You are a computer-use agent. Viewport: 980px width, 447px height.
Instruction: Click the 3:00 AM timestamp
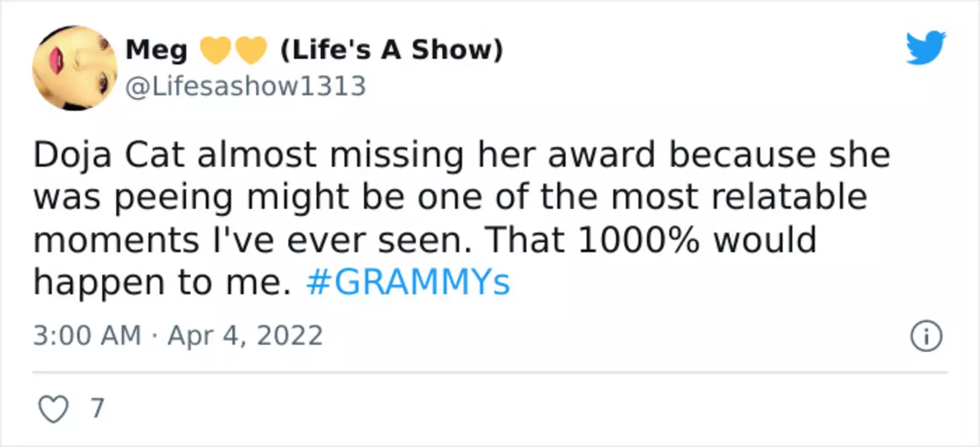(x=87, y=336)
